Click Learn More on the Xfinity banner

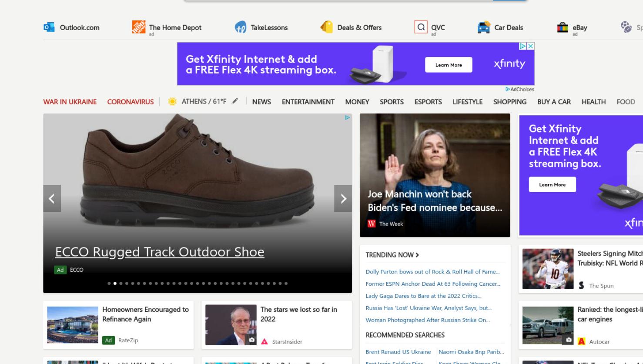(449, 65)
